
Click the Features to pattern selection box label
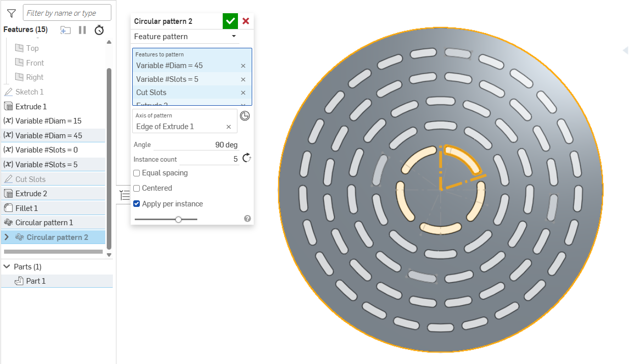click(160, 54)
